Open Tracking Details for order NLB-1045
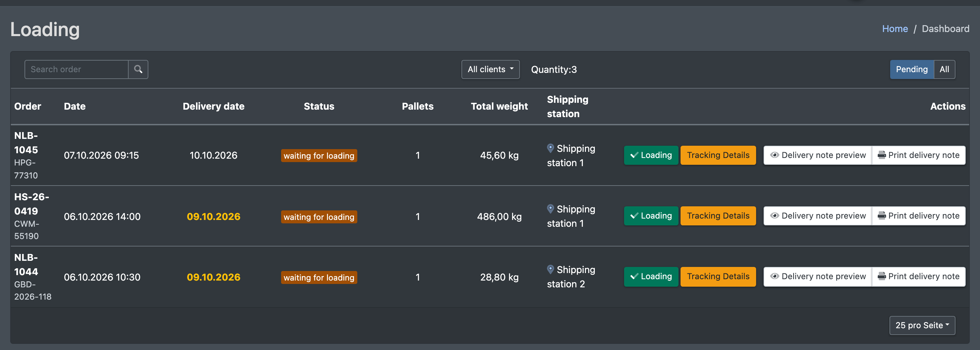The image size is (980, 350). point(718,155)
